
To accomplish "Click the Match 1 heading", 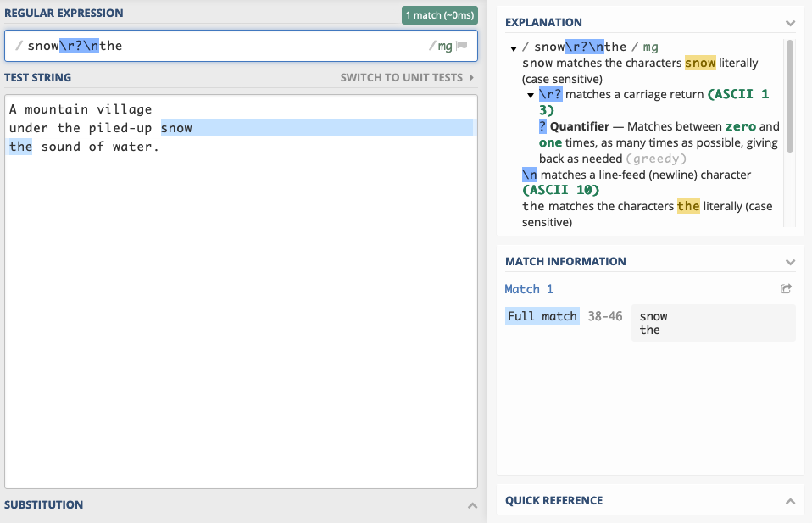I will click(x=529, y=288).
